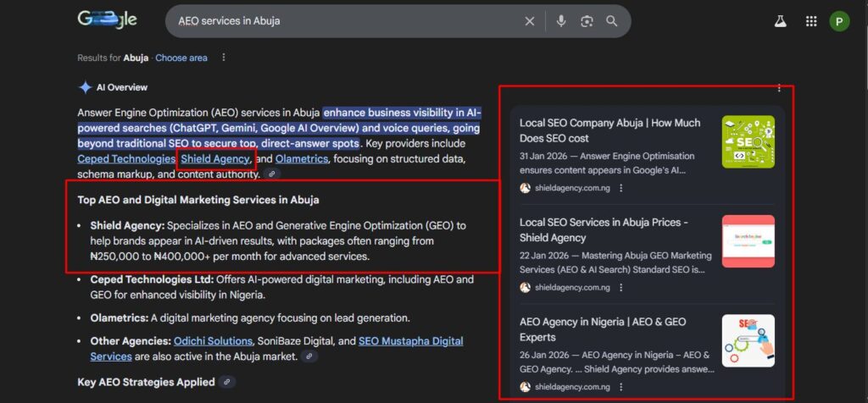This screenshot has height=403, width=868.
Task: Click shieldagency favicon under Local SEO Services
Action: [526, 288]
